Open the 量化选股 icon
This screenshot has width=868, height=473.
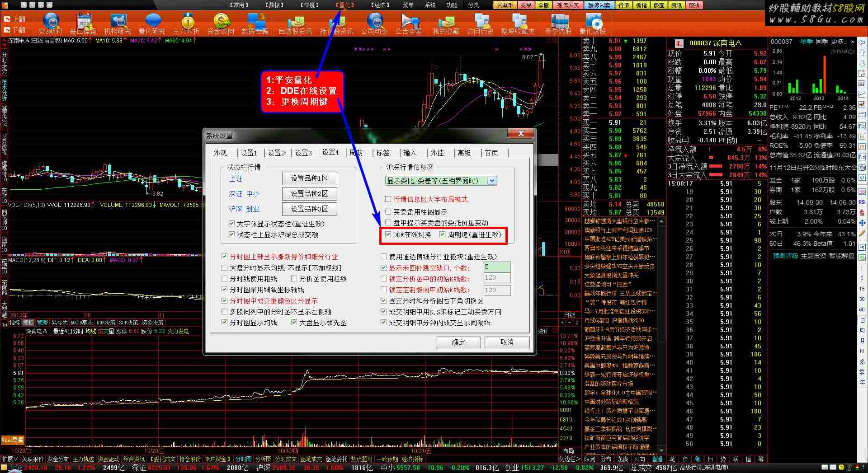pyautogui.click(x=593, y=23)
